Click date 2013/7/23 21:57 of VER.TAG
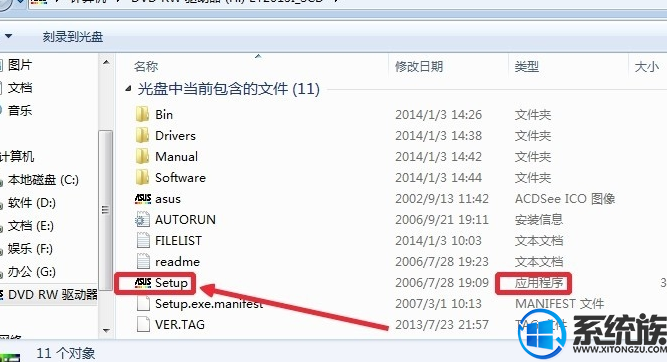The image size is (667, 362). pos(442,325)
